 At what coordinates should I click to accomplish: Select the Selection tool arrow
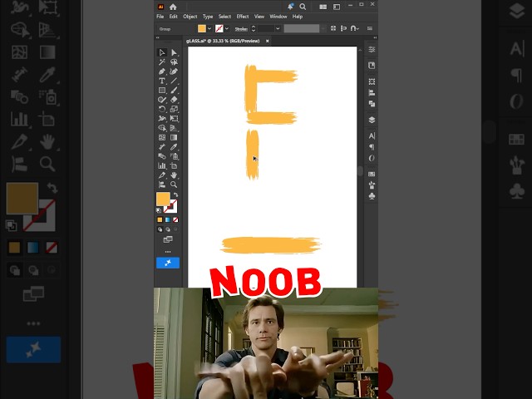tap(162, 52)
